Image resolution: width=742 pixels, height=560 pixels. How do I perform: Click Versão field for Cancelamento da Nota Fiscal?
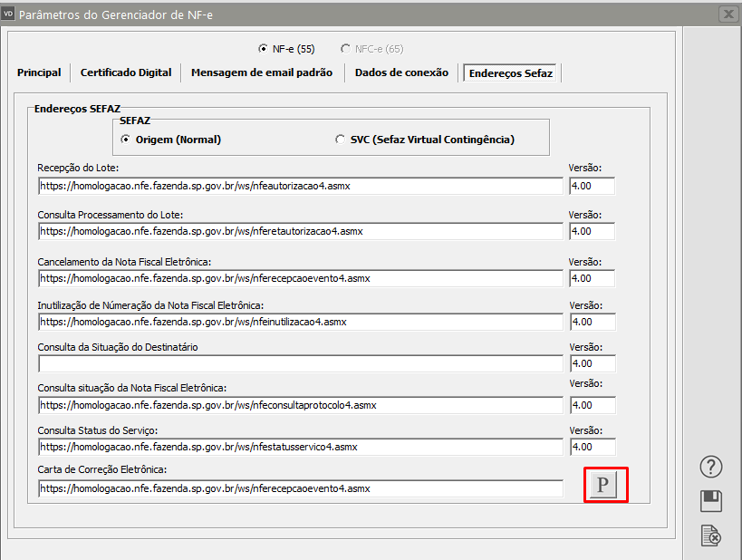tap(592, 278)
